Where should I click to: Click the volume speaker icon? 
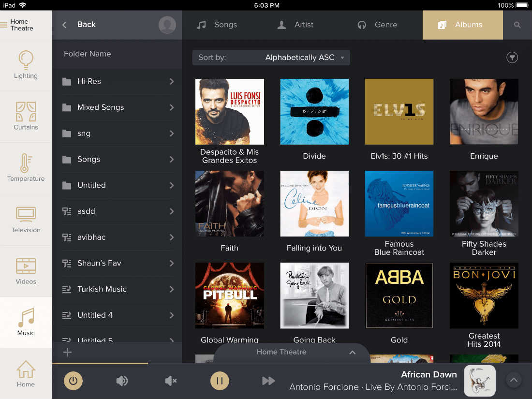click(x=122, y=381)
